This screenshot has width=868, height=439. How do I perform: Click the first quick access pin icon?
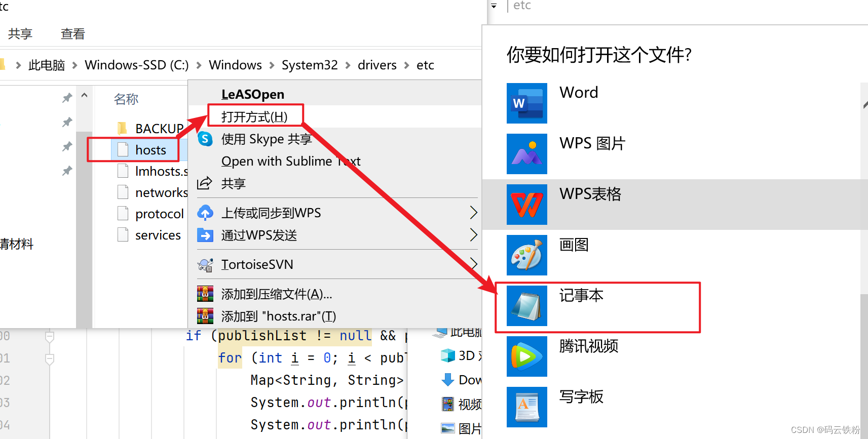click(x=67, y=98)
